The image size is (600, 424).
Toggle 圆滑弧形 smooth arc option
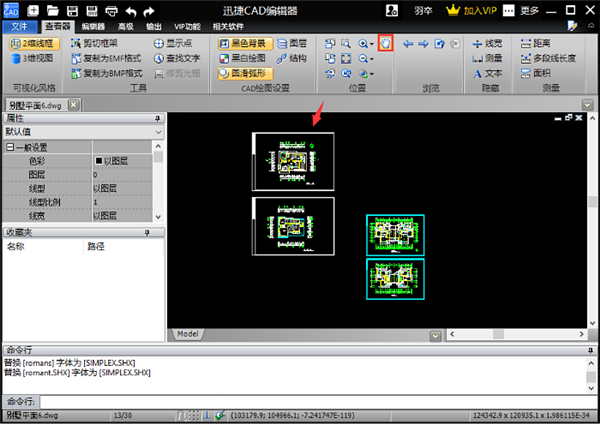coord(245,73)
